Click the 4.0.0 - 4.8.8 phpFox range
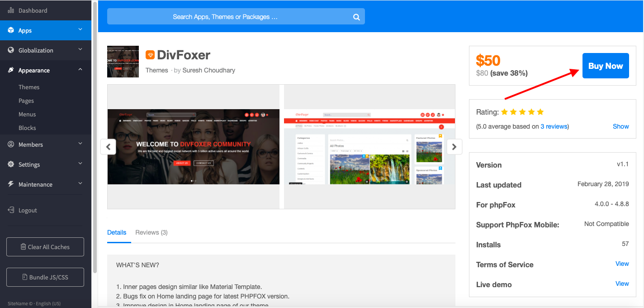Screen dimensions: 644x308 coord(612,204)
